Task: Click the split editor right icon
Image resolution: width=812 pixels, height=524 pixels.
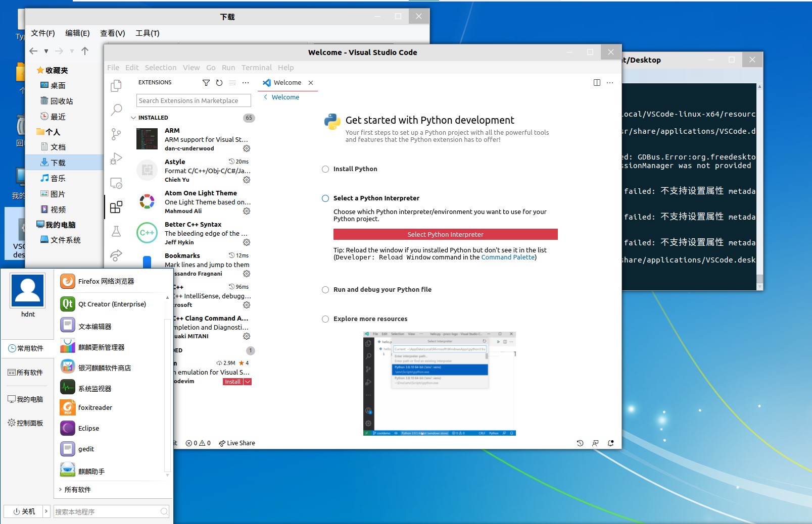Action: click(x=597, y=83)
